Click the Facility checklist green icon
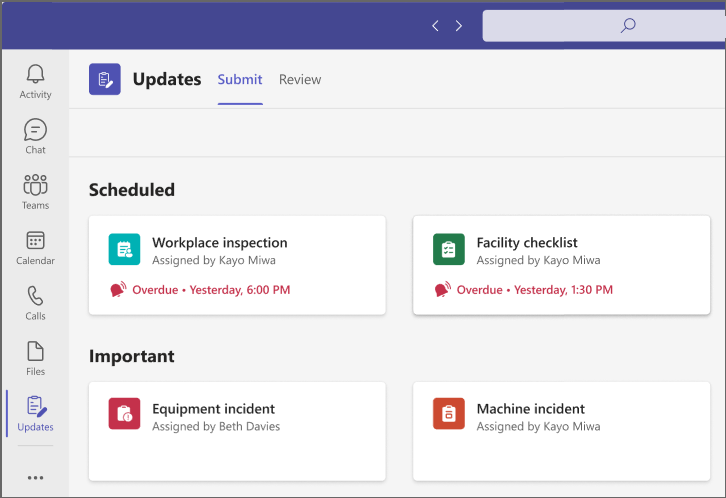 click(449, 249)
